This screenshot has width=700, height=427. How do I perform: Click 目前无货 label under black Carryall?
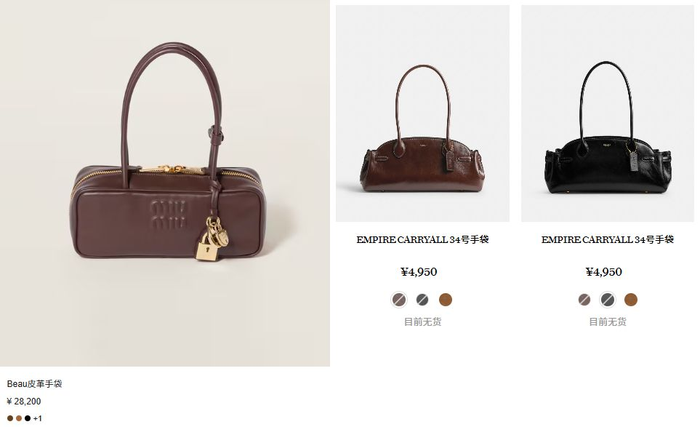click(x=608, y=322)
